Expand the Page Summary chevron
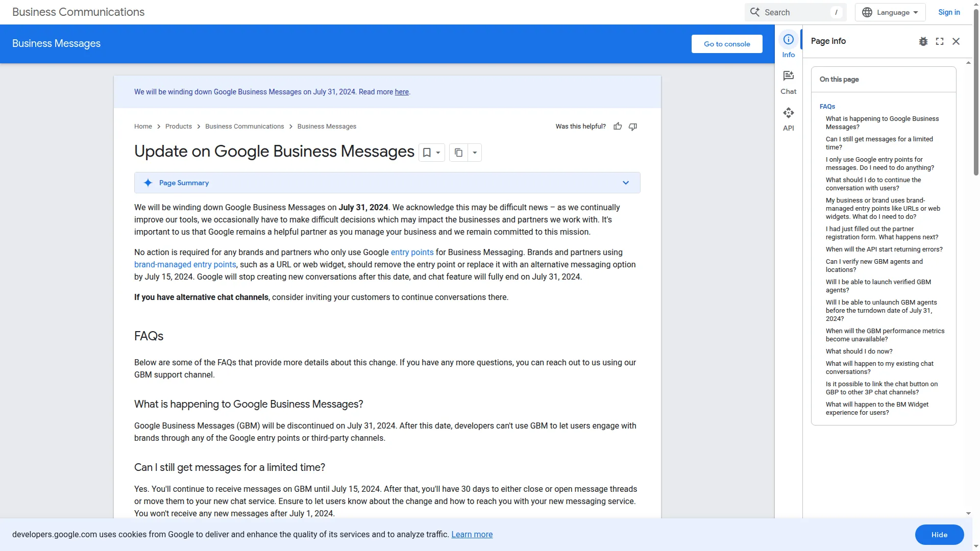 point(626,183)
